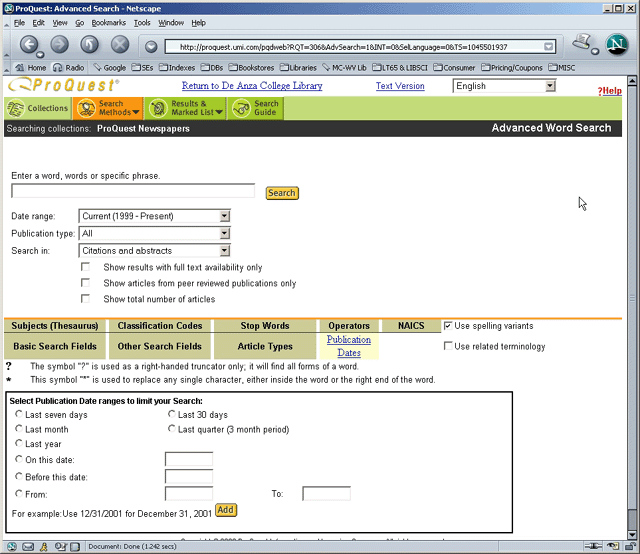
Task: Open the Date range dropdown
Action: (x=224, y=216)
